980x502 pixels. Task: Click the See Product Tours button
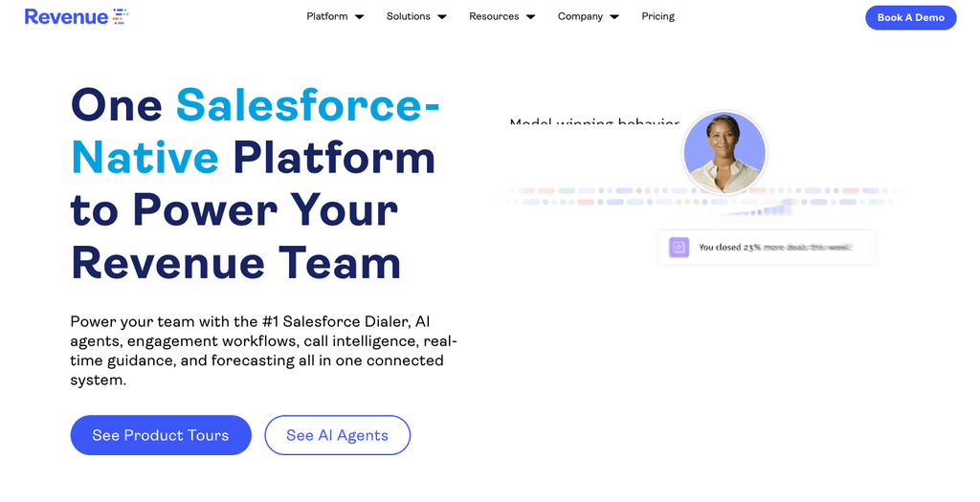click(161, 435)
